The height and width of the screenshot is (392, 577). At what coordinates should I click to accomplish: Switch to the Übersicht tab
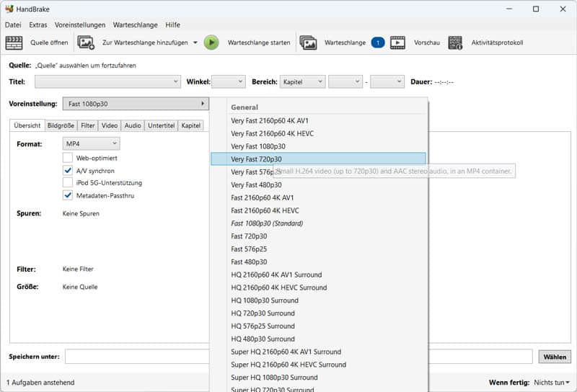click(27, 125)
